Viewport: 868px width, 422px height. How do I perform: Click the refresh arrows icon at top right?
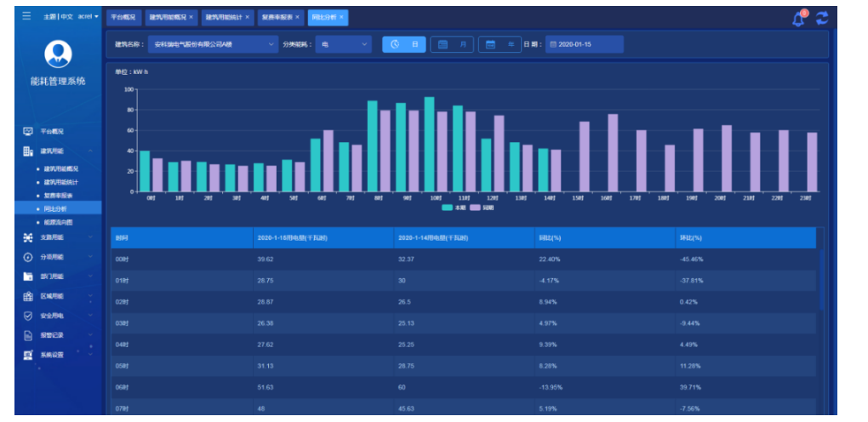[x=821, y=18]
